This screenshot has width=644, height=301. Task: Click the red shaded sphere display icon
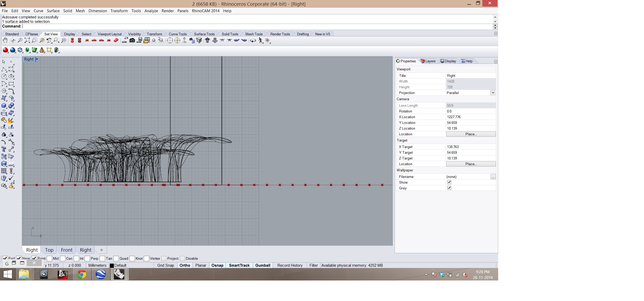(x=5, y=50)
